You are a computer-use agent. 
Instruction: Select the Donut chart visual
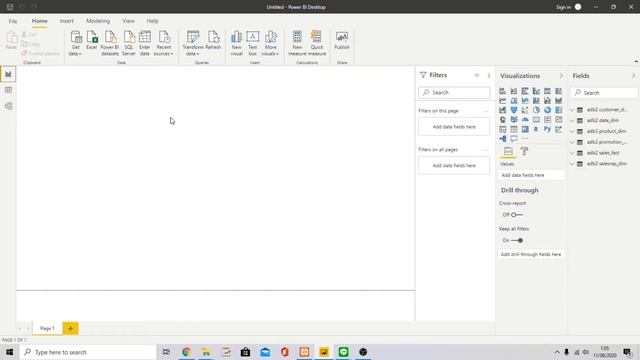[x=547, y=110]
